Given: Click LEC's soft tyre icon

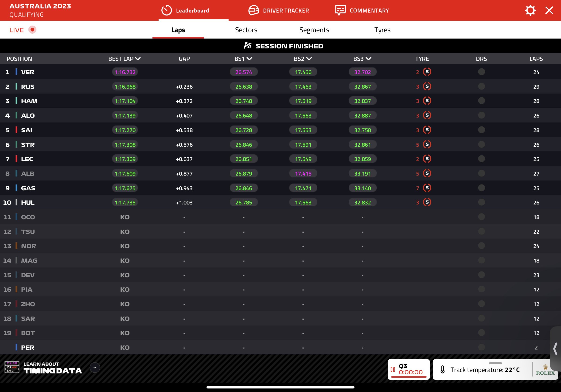Looking at the screenshot, I should click(427, 159).
